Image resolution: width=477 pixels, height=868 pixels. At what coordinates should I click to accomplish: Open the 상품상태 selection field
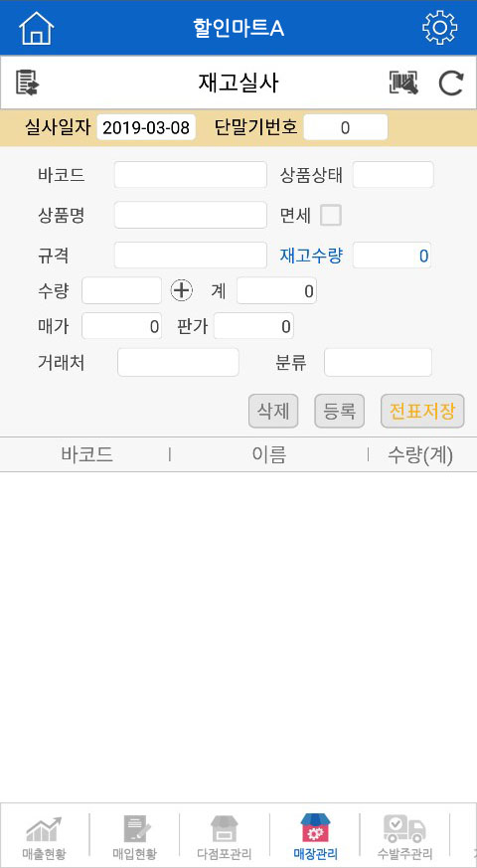394,175
